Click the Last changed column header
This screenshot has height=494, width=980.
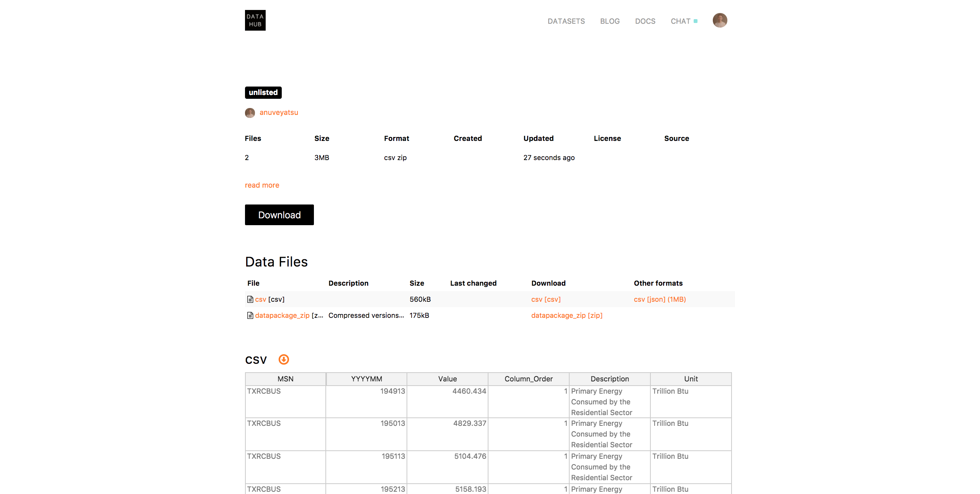tap(473, 283)
